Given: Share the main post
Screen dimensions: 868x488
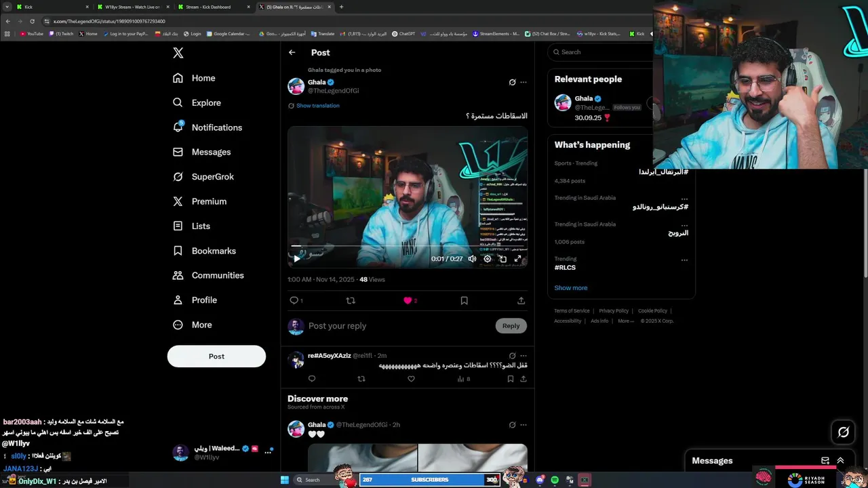Looking at the screenshot, I should tap(521, 300).
